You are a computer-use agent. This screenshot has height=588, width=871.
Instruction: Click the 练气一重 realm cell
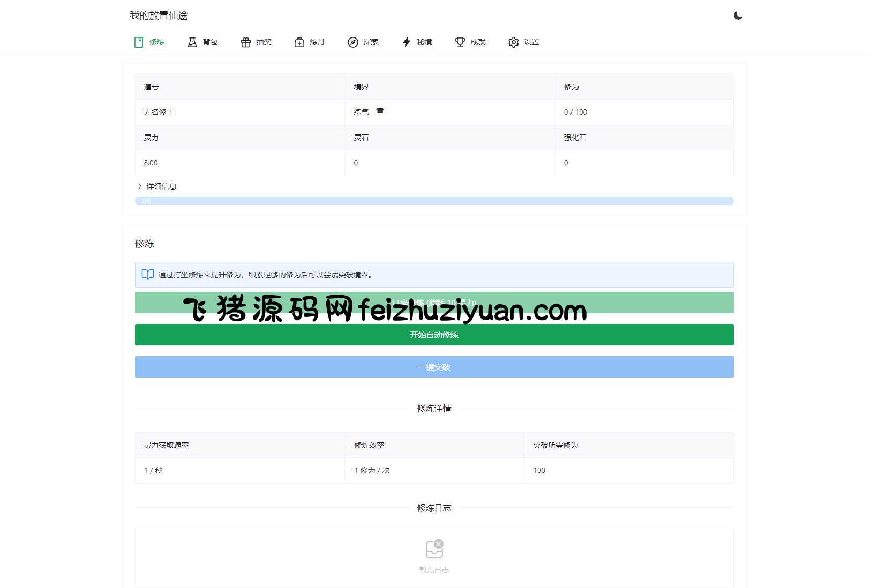coord(450,112)
